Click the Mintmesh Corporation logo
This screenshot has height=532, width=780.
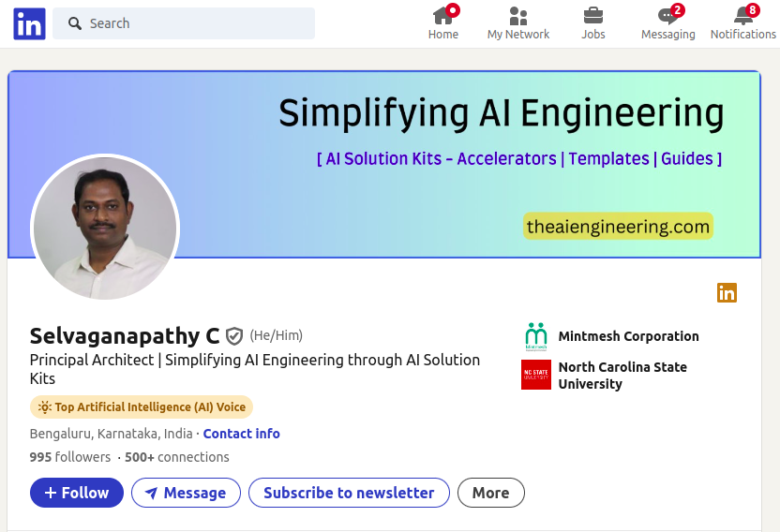(536, 336)
